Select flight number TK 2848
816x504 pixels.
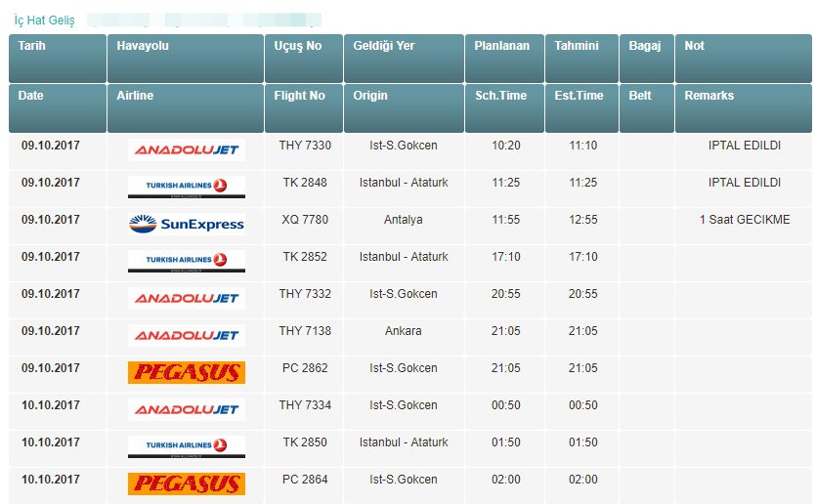pos(305,183)
